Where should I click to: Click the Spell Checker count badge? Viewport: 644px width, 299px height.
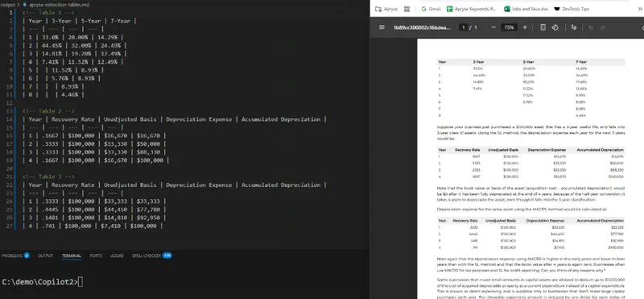click(x=167, y=255)
